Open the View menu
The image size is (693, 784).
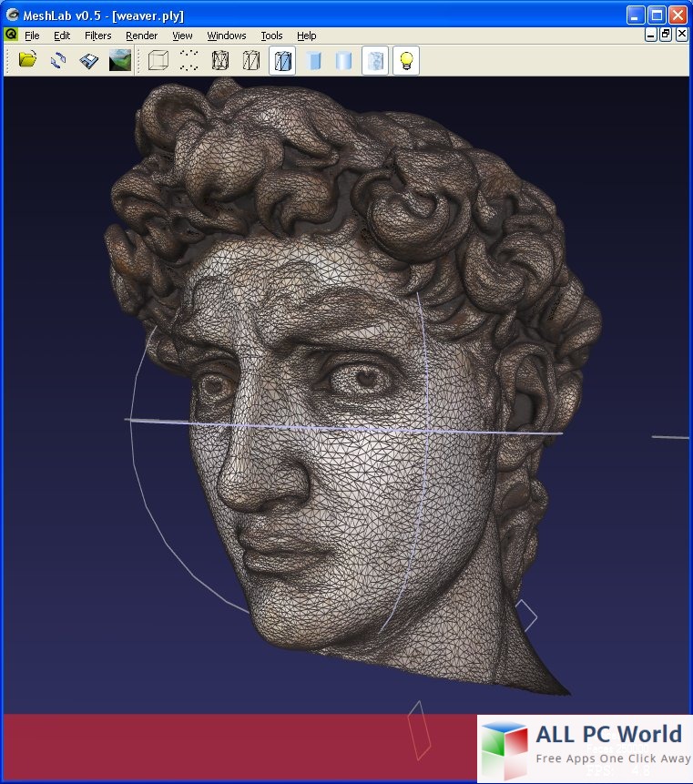pyautogui.click(x=182, y=36)
